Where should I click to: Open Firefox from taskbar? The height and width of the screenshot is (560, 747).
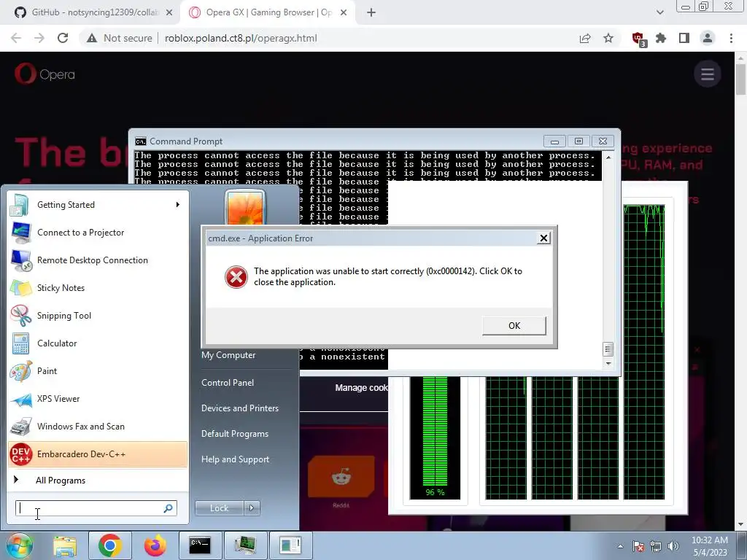(x=155, y=545)
